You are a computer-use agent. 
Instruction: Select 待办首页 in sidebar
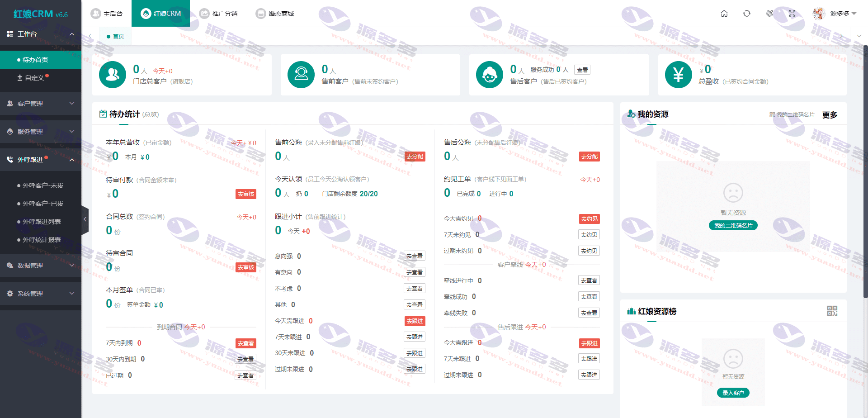click(41, 60)
